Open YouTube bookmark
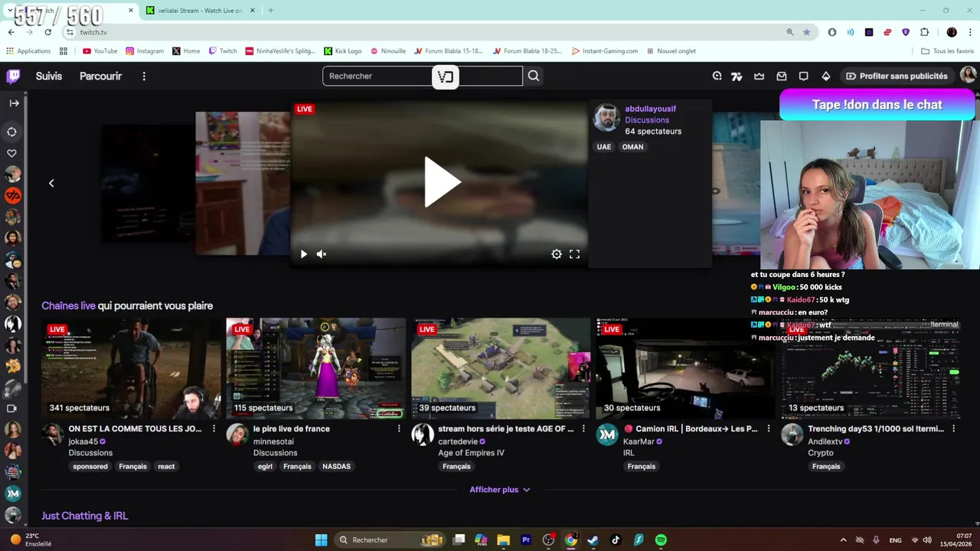 coord(100,51)
